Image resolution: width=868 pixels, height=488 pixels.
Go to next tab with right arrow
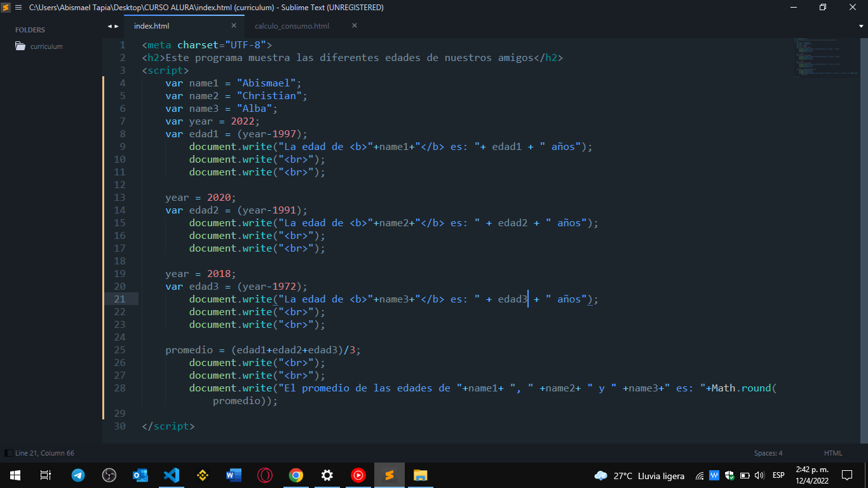[116, 26]
